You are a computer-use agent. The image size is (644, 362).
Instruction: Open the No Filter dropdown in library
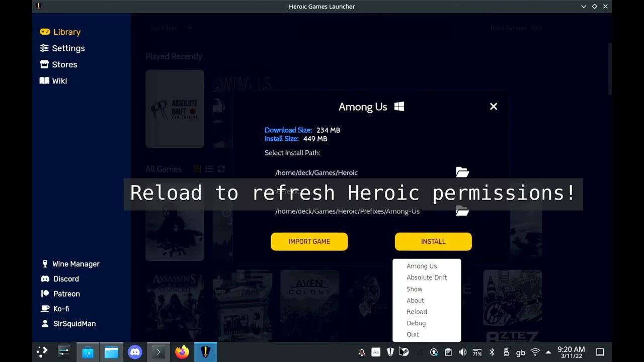172,28
